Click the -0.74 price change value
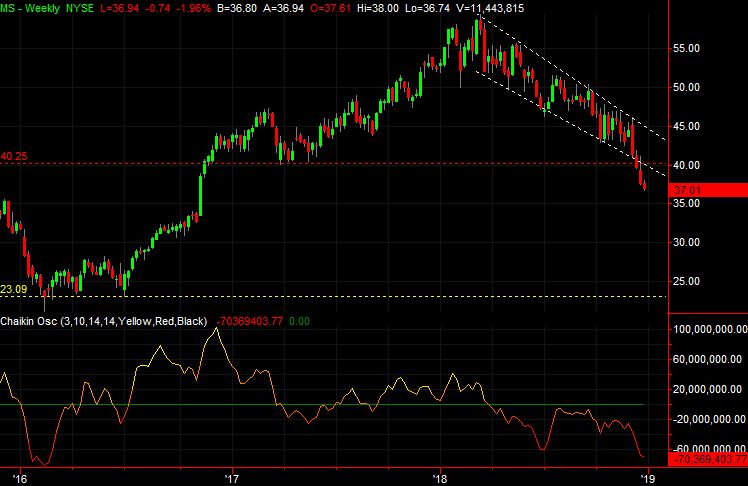 pos(157,8)
